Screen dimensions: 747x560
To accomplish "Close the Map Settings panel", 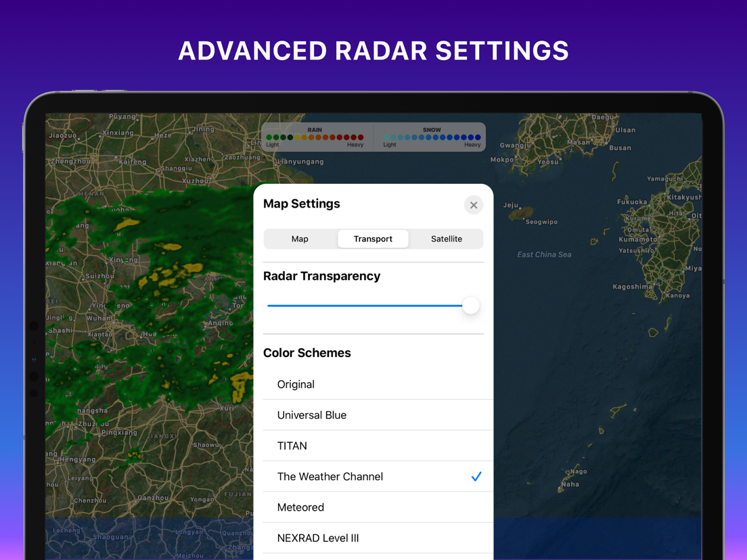I will coord(474,205).
